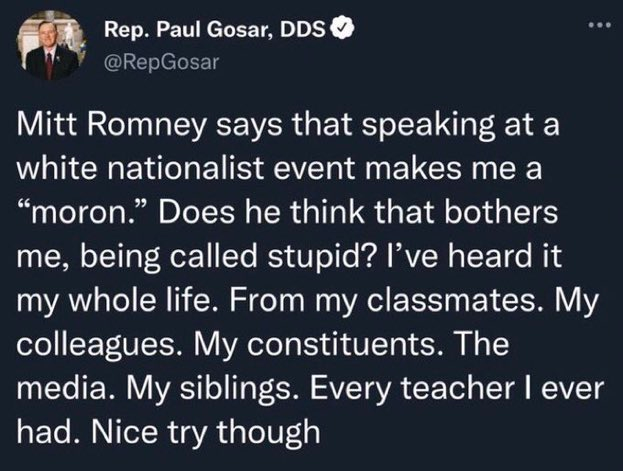
Task: Click the display name Rep. Paul Gosar, DDS
Action: click(x=215, y=30)
